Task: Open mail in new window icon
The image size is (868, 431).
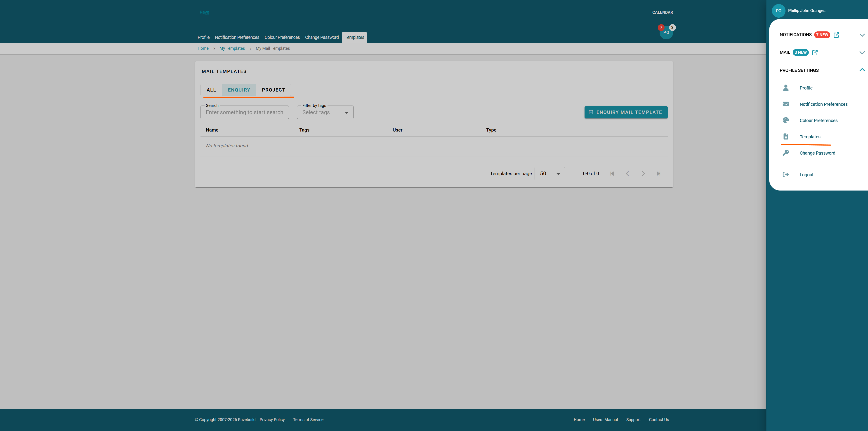Action: point(814,53)
